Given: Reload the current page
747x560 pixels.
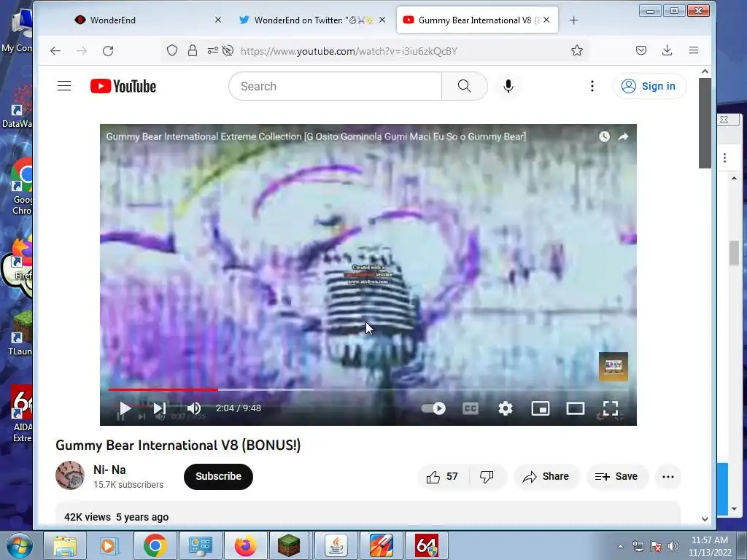Looking at the screenshot, I should (x=108, y=50).
